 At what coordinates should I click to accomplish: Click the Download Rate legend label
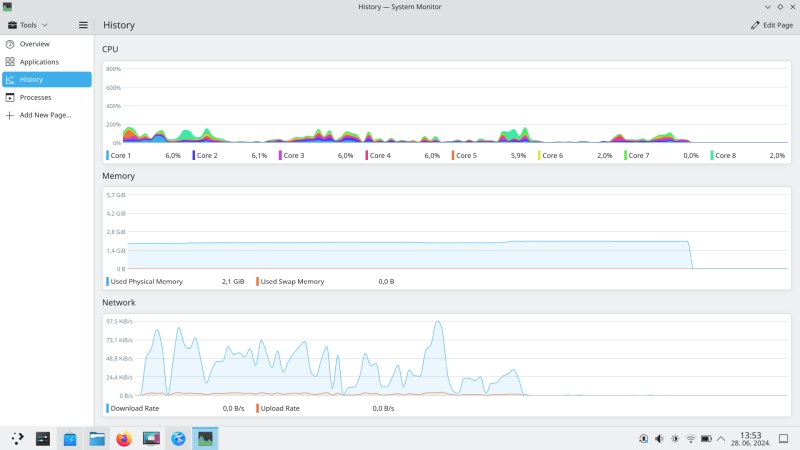click(x=134, y=408)
